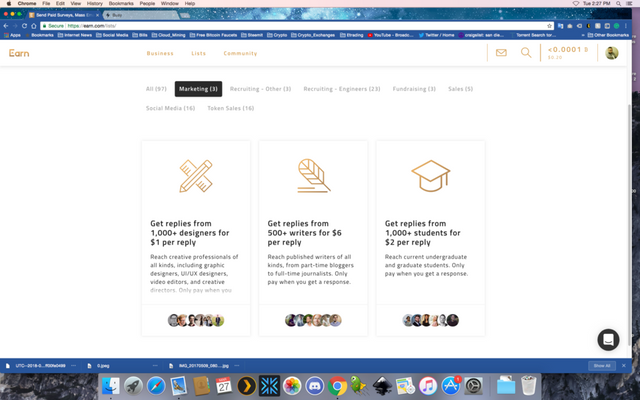Click Show All in the downloads bar
The image size is (640, 400).
602,366
